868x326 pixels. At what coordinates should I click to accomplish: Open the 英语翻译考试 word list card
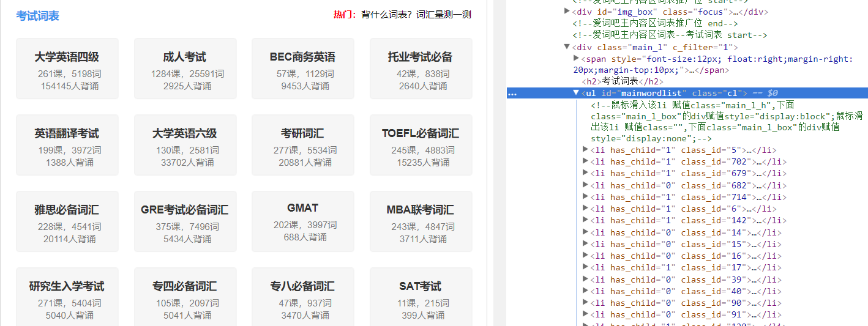pos(67,145)
